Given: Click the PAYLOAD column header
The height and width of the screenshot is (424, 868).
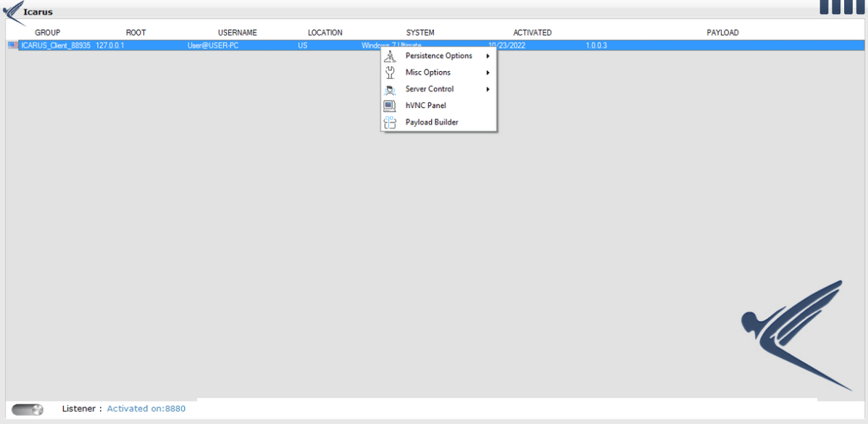Looking at the screenshot, I should [722, 33].
